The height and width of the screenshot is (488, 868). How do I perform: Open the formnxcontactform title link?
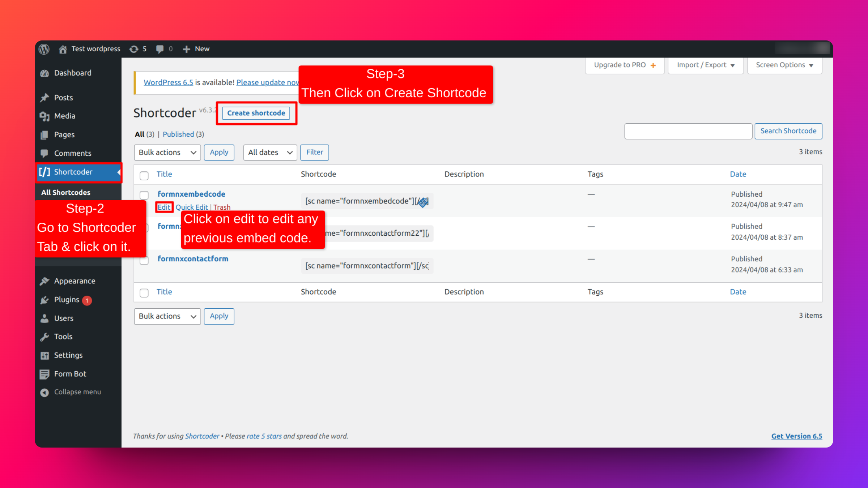point(193,259)
